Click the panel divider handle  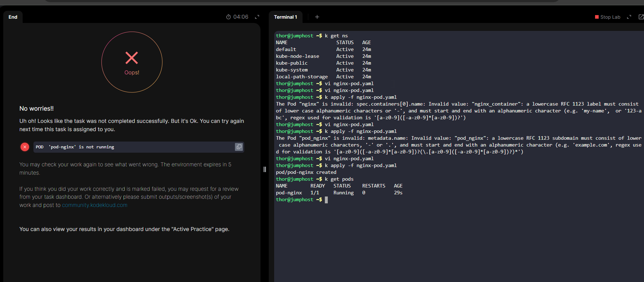[x=264, y=169]
